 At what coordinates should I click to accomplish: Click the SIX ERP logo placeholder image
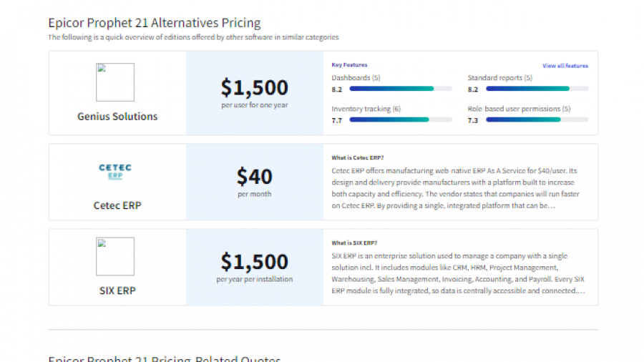click(115, 257)
